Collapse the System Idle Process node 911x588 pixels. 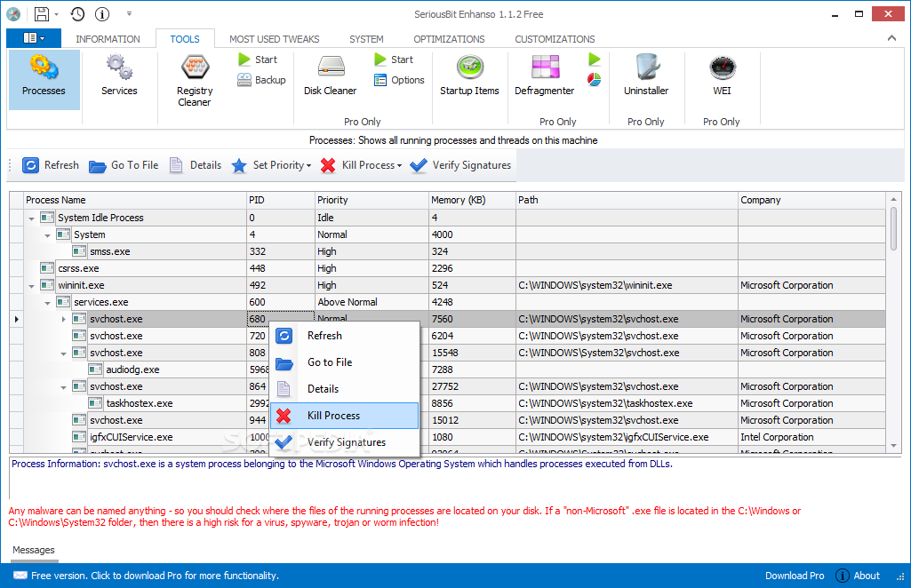(31, 219)
